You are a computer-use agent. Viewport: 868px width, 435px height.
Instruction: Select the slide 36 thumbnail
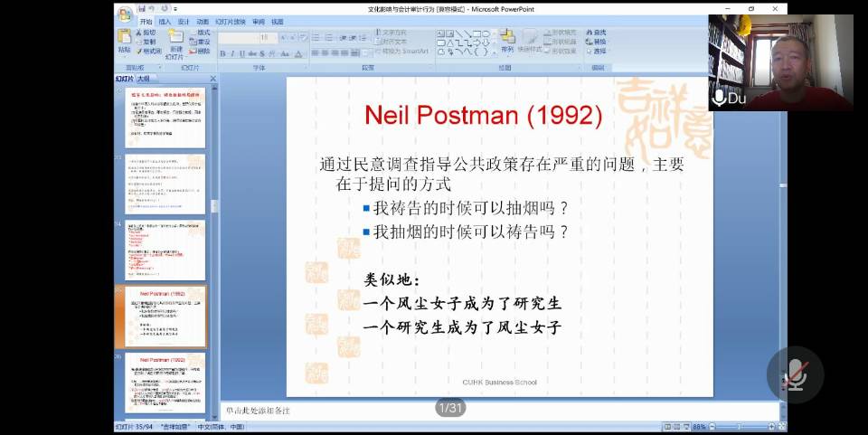(x=165, y=383)
